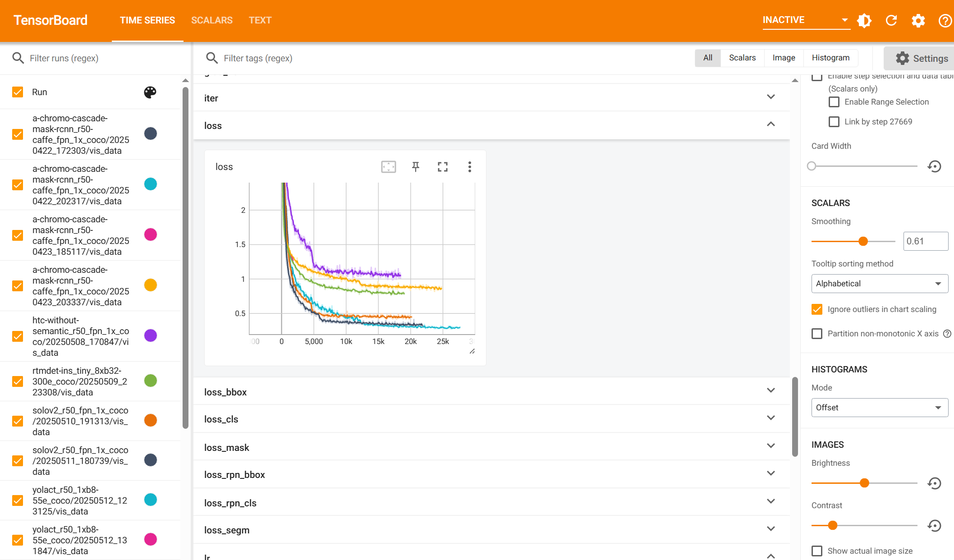Pin the loss chart card
The height and width of the screenshot is (560, 954).
pyautogui.click(x=415, y=166)
